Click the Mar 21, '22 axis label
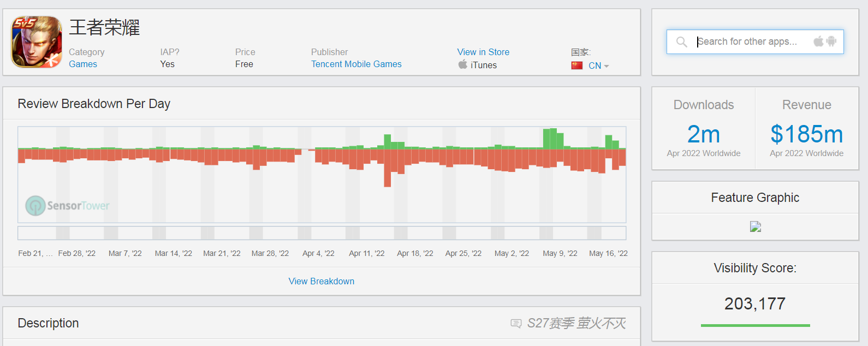The image size is (868, 346). 222,253
